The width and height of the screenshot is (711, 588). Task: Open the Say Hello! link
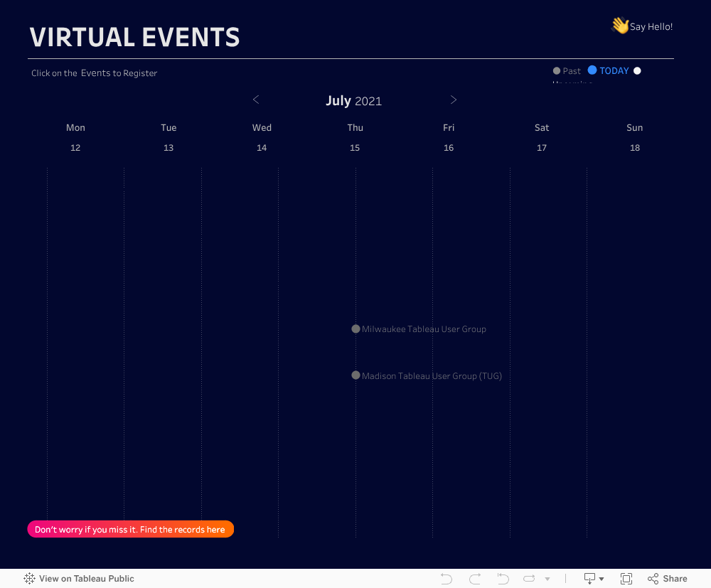tap(651, 27)
